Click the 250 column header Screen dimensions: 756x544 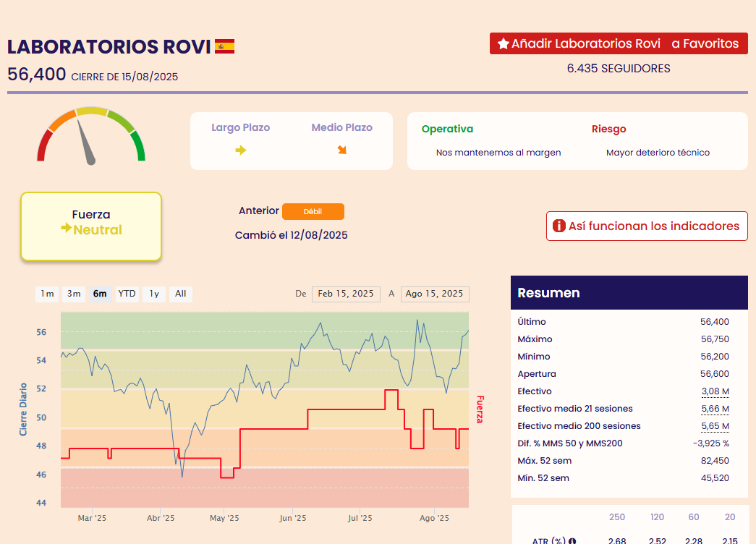tap(617, 517)
